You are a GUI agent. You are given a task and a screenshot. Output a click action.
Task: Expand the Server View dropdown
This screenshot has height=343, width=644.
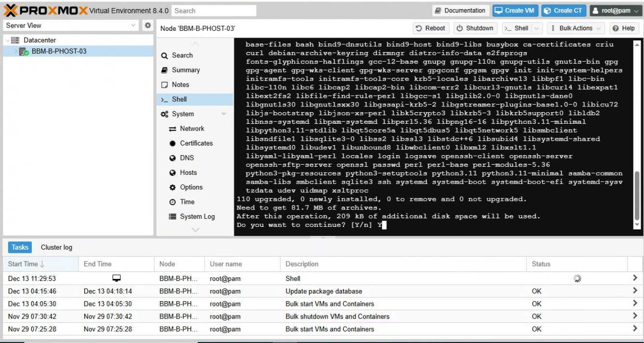point(133,25)
